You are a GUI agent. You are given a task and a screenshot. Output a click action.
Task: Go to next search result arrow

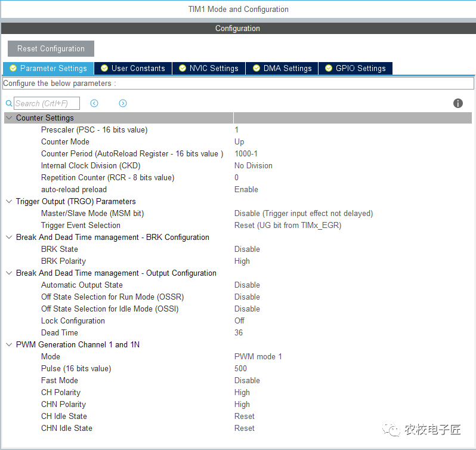coord(123,103)
